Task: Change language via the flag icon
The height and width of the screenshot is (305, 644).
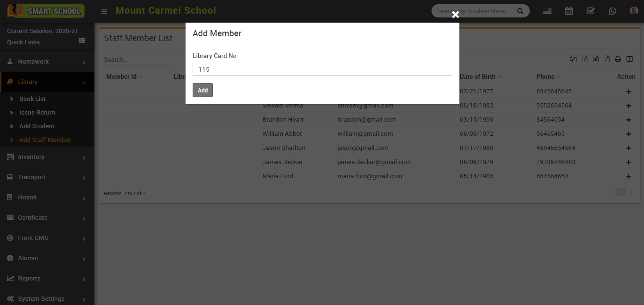Action: pos(547,10)
